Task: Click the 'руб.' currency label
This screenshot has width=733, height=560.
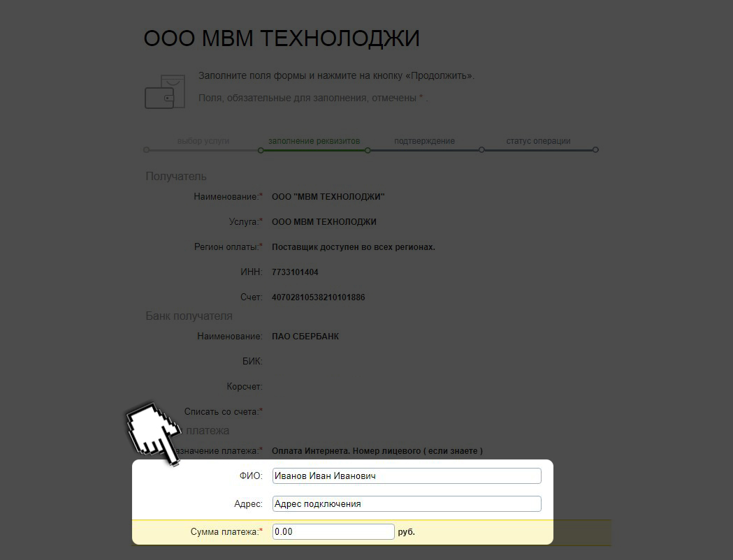Action: (406, 532)
